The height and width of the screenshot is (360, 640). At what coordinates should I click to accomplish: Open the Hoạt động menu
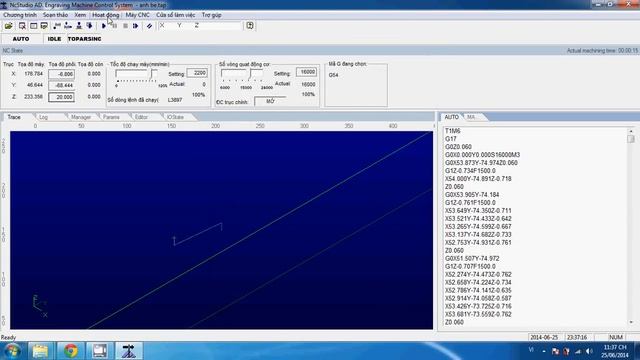(106, 15)
